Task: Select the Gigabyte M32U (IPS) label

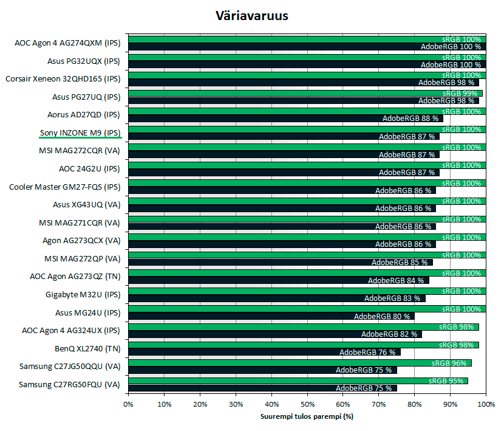Action: click(83, 294)
